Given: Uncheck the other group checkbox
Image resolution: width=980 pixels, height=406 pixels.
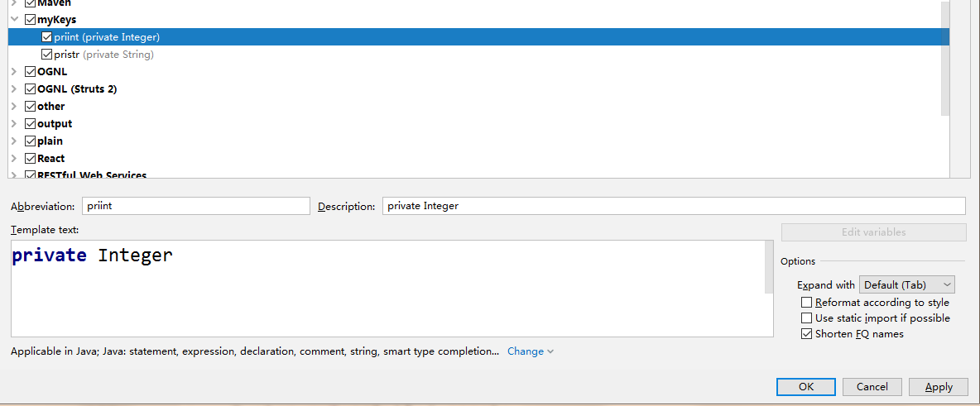Looking at the screenshot, I should [x=30, y=106].
